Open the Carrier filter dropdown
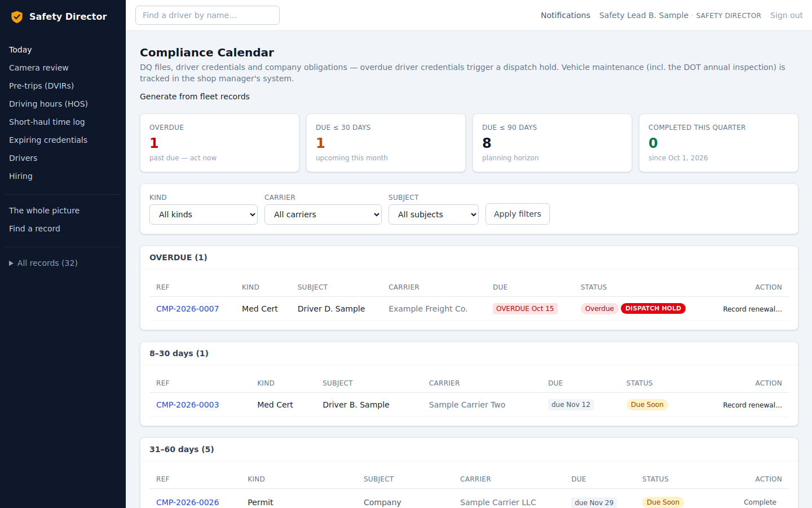This screenshot has width=812, height=508. (323, 214)
